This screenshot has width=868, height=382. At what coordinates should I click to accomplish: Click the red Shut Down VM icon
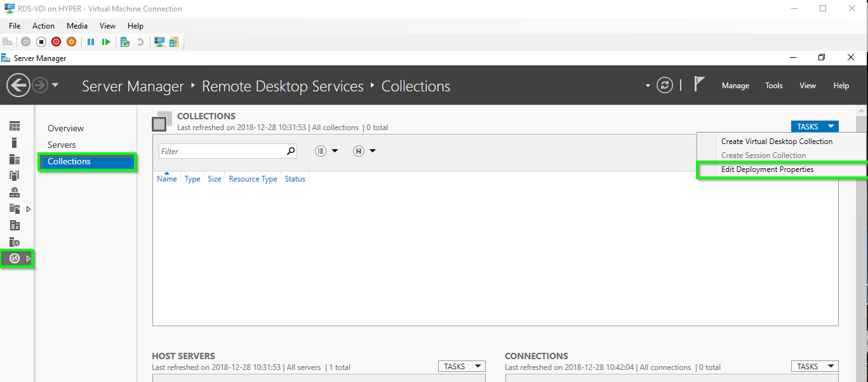(56, 42)
